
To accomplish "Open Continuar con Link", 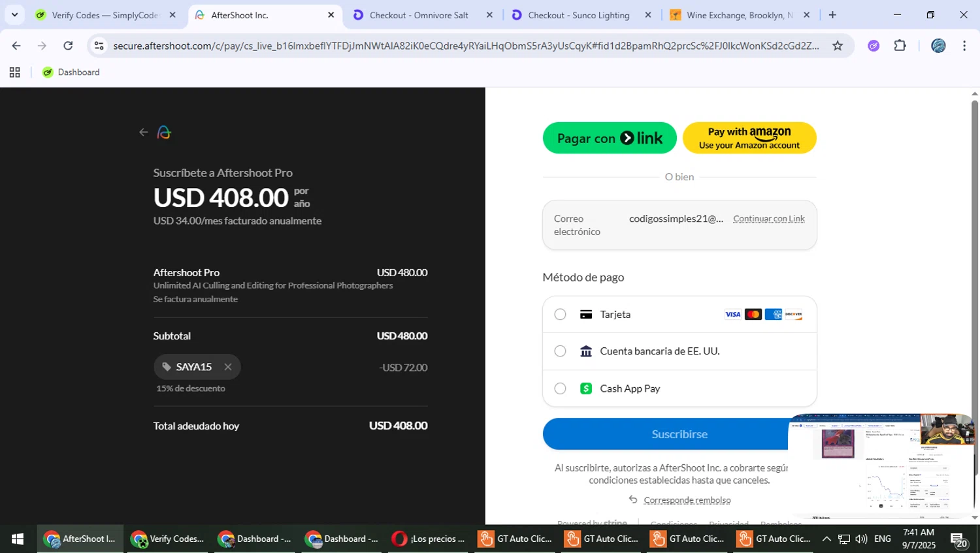I will pyautogui.click(x=769, y=219).
